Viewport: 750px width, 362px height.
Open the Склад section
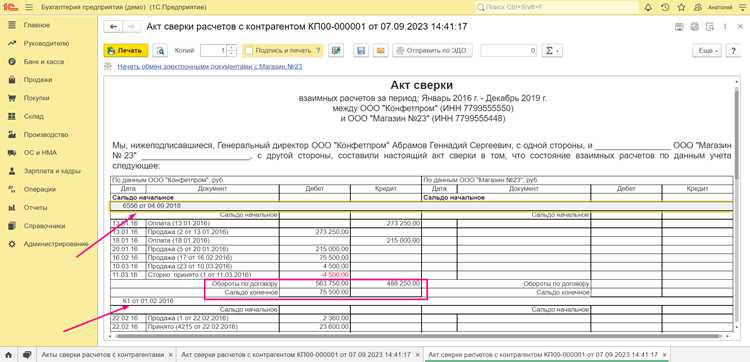(x=33, y=116)
